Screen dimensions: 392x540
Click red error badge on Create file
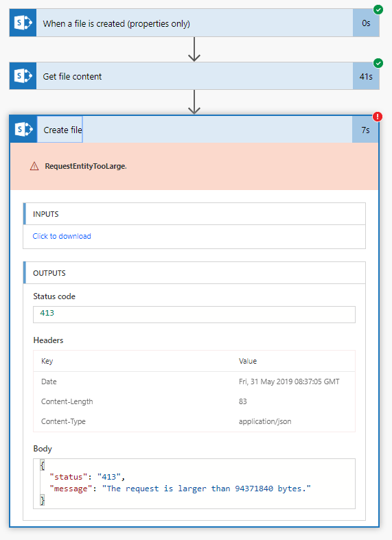click(378, 117)
